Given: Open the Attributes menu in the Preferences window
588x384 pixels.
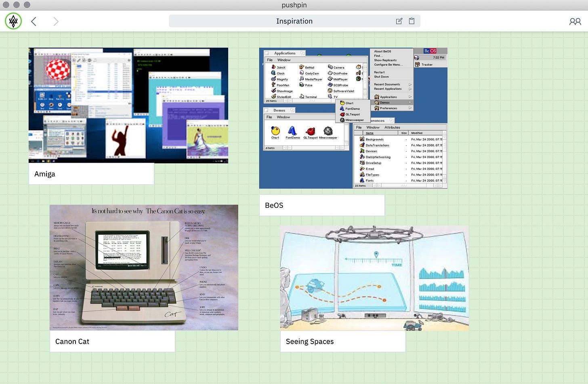Looking at the screenshot, I should (x=392, y=127).
